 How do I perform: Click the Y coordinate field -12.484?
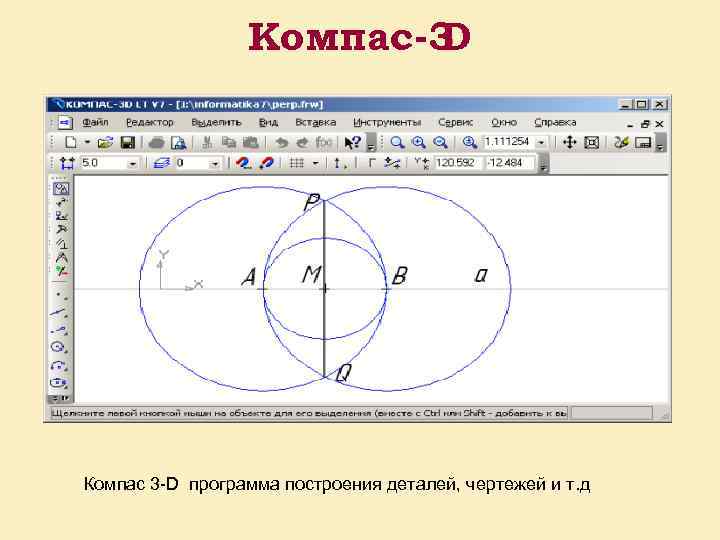tap(509, 163)
